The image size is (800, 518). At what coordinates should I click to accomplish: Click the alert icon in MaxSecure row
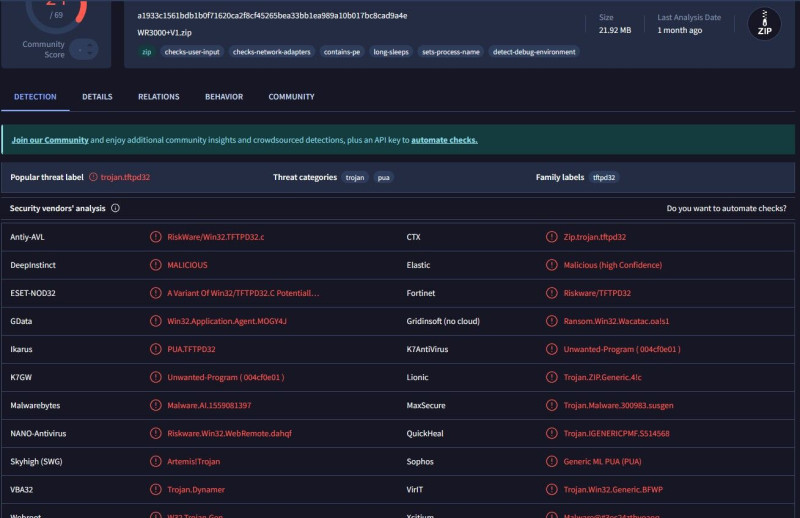[552, 405]
